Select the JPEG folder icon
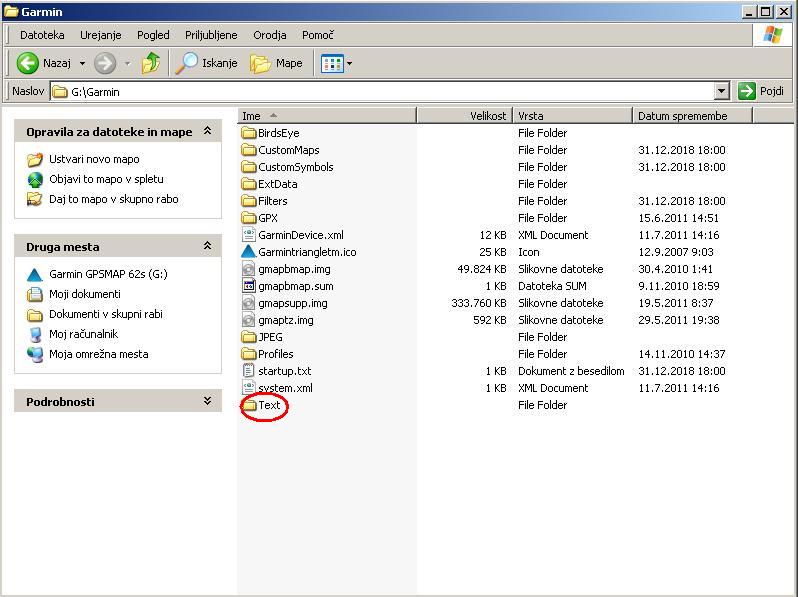This screenshot has width=798, height=597. click(248, 337)
